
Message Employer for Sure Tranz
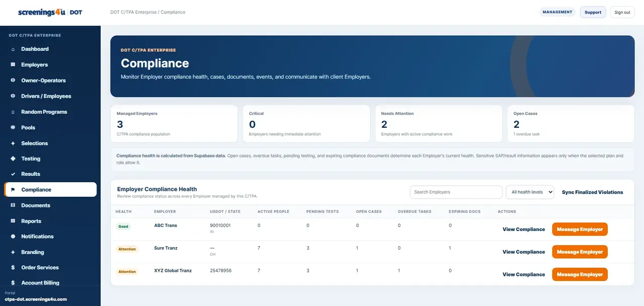pos(580,252)
